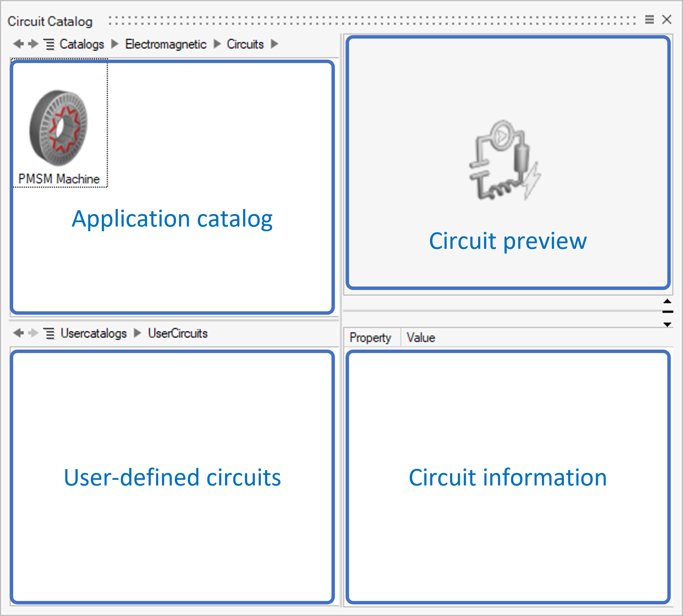Go forward in the Catalogs navigation bar
Viewport: 683px width, 616px height.
click(33, 44)
